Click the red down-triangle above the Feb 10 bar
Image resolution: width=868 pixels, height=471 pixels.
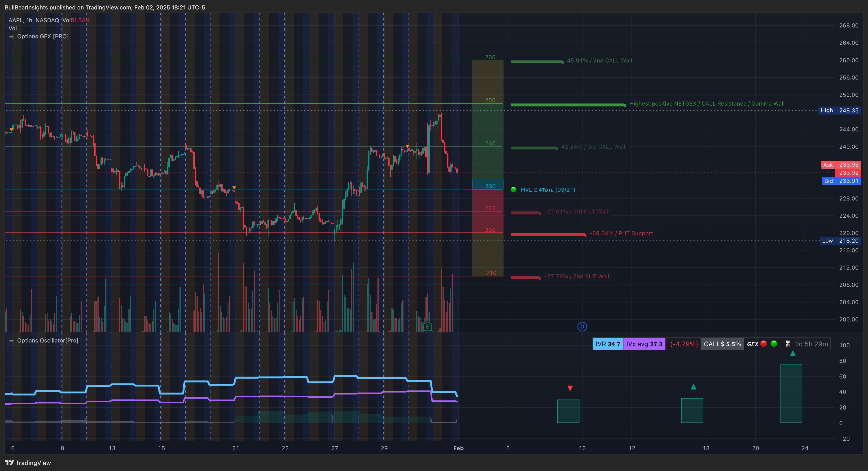[570, 388]
